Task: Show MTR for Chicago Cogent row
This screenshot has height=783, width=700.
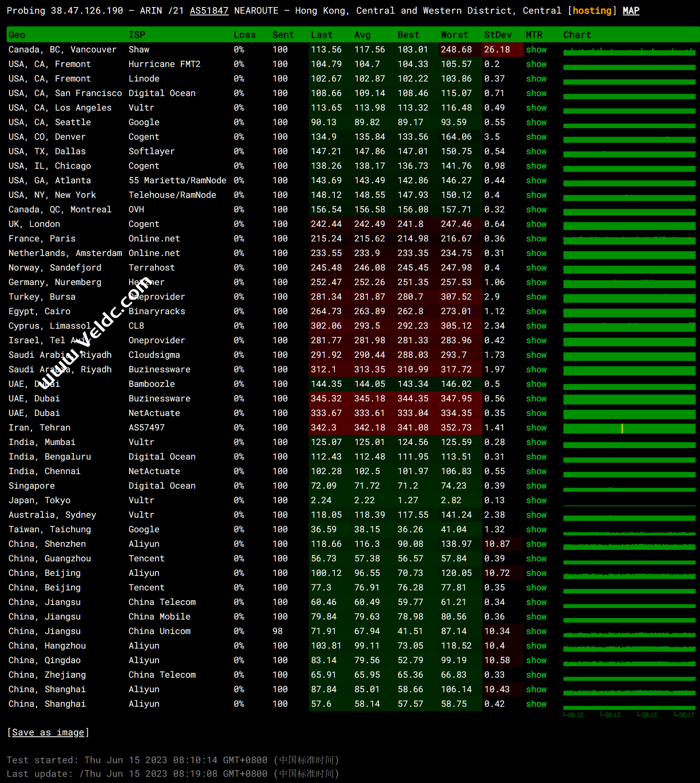Action: [536, 166]
